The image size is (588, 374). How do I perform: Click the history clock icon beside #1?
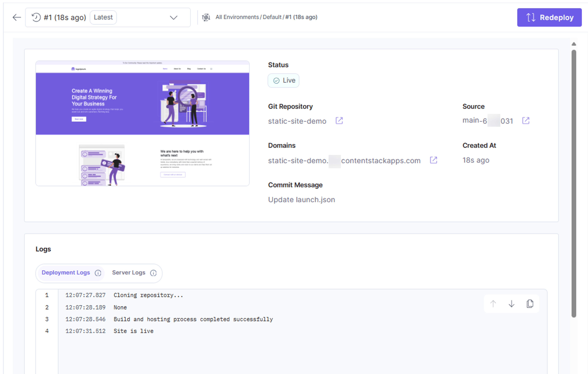coord(36,17)
